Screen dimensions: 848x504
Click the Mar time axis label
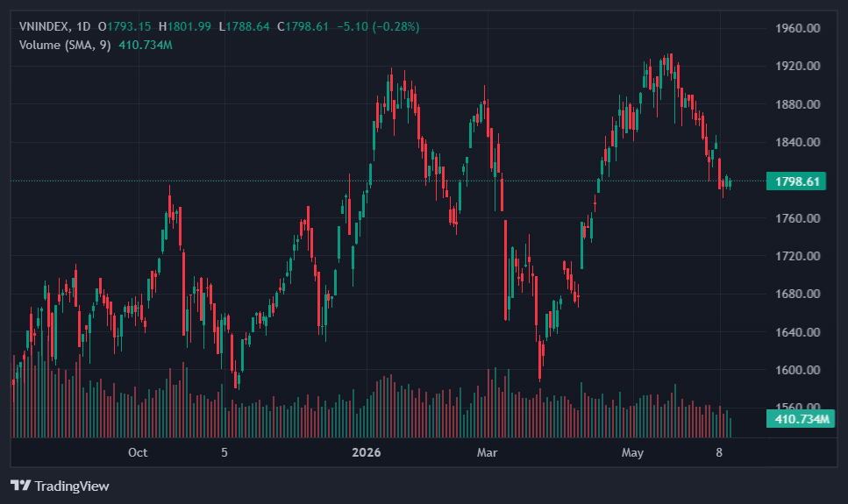pyautogui.click(x=487, y=452)
